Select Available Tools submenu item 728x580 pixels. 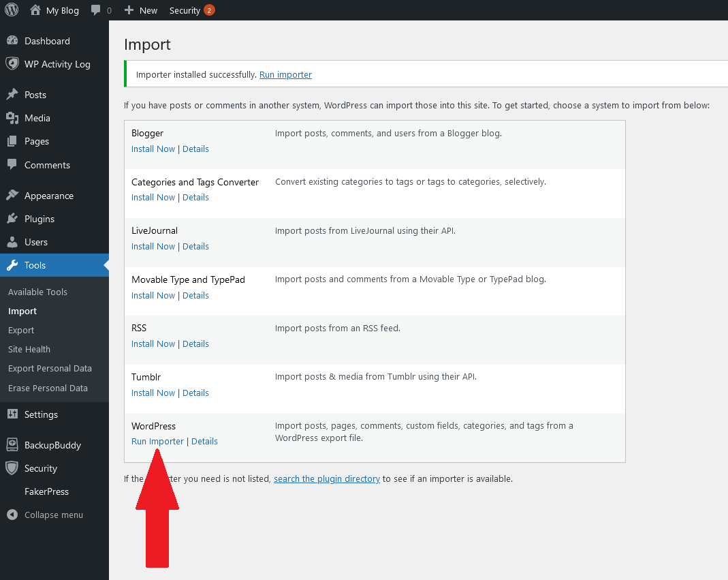pyautogui.click(x=37, y=292)
